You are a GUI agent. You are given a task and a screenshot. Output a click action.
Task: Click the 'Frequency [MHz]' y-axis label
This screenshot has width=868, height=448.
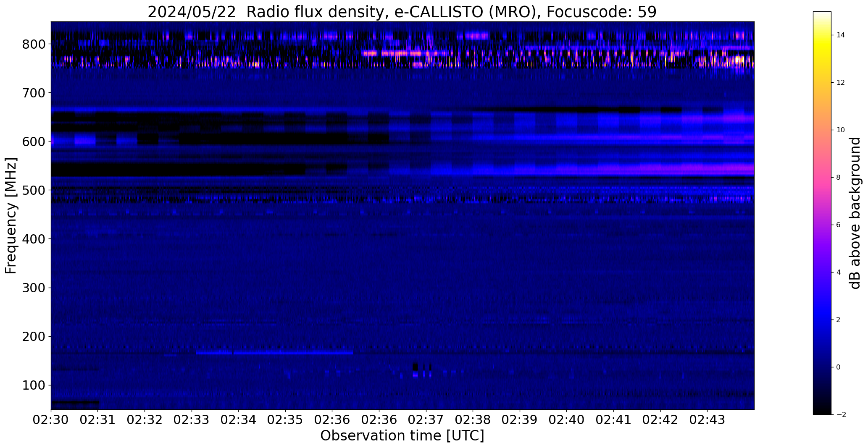(11, 215)
